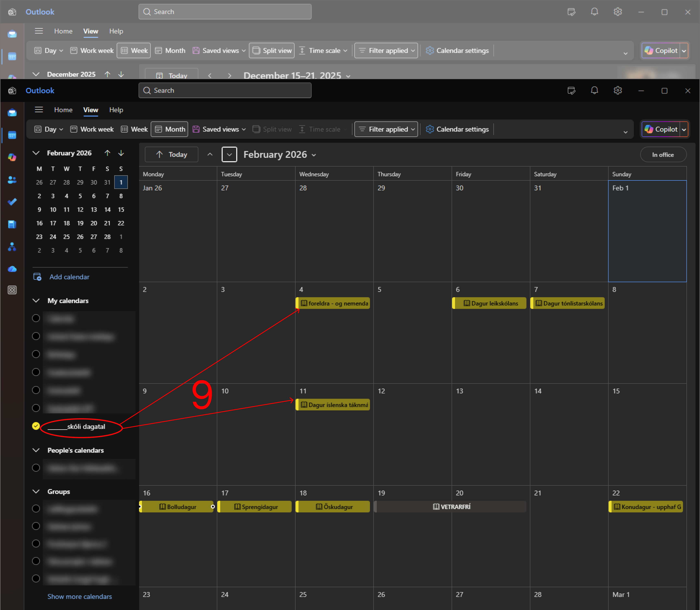Click the notifications bell icon
Screen dimensions: 700x610
[x=594, y=90]
